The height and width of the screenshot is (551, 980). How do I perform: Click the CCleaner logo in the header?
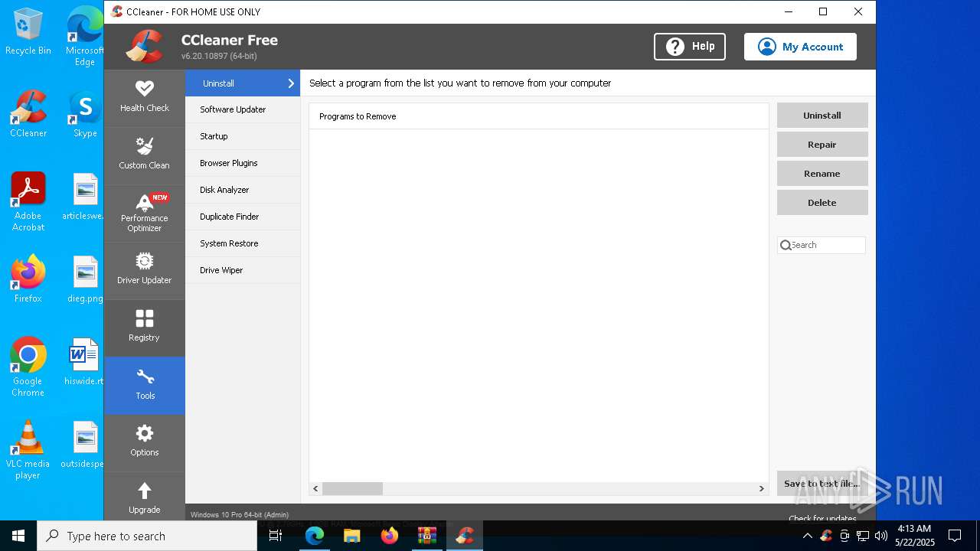tap(145, 47)
